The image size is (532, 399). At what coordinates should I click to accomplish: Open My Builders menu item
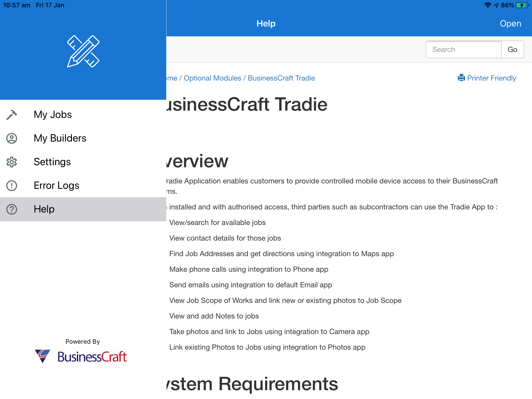[83, 138]
